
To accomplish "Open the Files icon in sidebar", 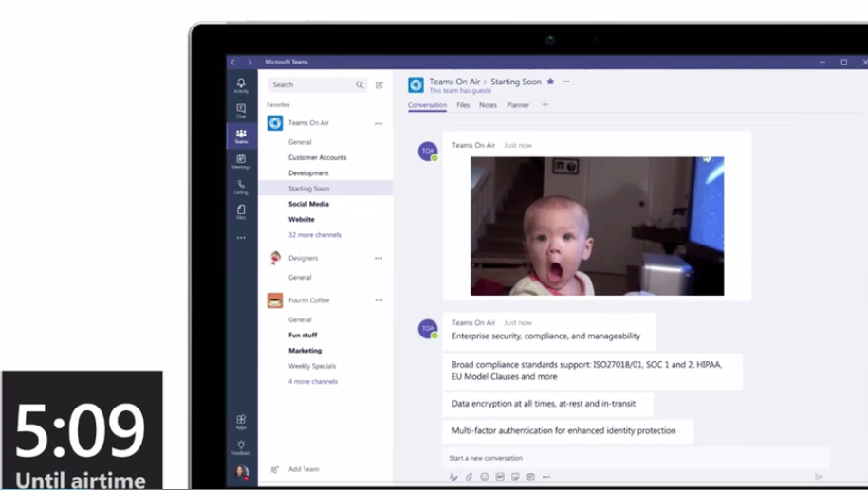I will [x=241, y=210].
